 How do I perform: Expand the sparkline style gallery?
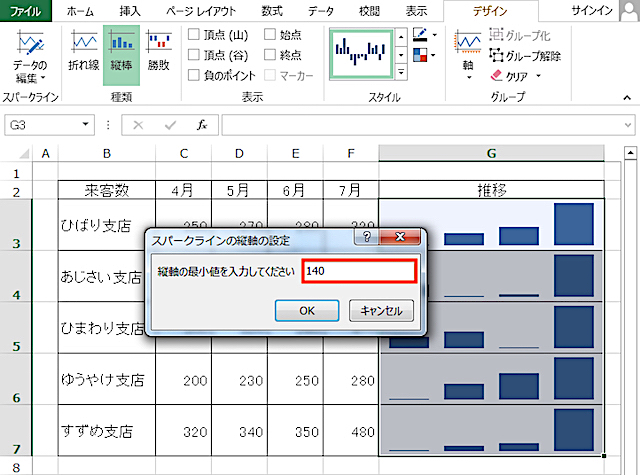tap(401, 73)
